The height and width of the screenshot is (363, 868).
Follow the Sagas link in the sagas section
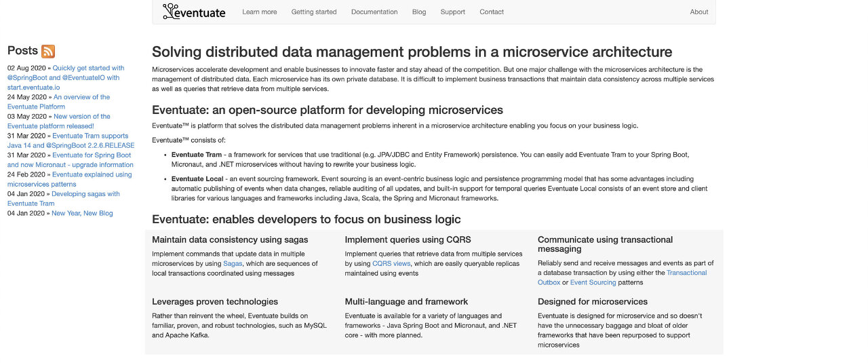coord(233,263)
